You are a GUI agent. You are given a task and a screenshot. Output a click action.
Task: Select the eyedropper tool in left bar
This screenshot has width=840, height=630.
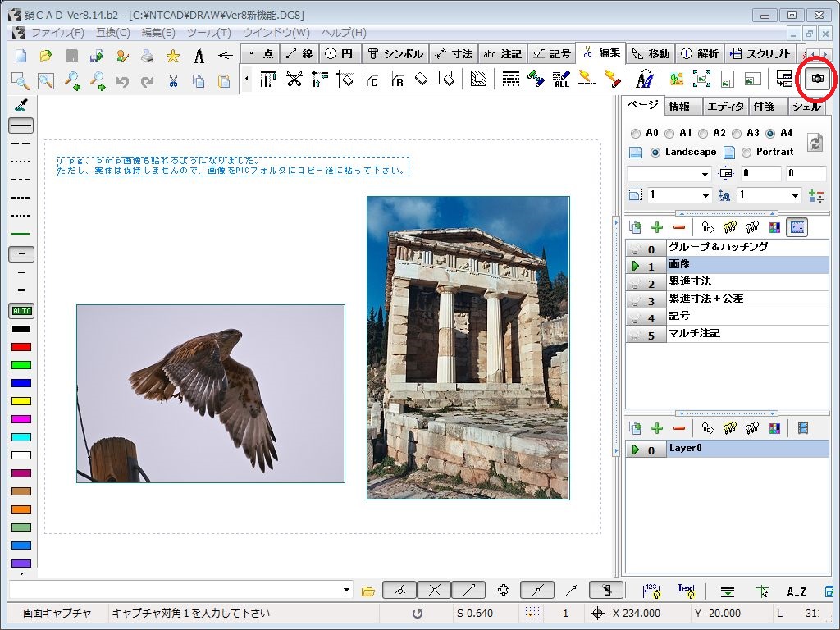[x=21, y=104]
